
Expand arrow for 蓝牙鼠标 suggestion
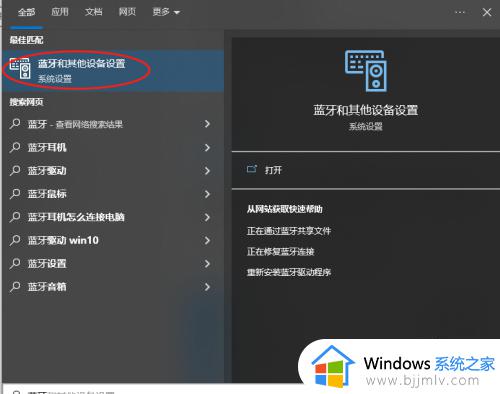click(x=207, y=194)
